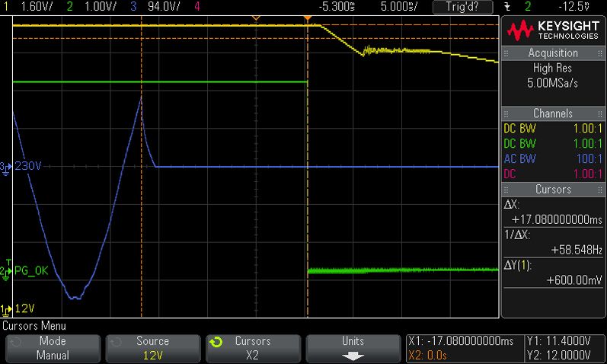607x364 pixels.
Task: Click the Trig'd? status indicator
Action: [x=462, y=7]
